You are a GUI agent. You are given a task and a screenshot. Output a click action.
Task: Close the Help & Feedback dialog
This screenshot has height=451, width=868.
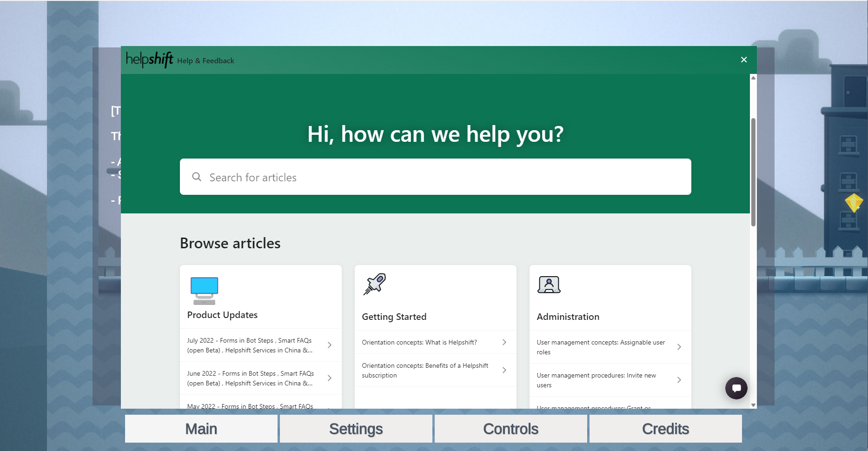tap(743, 60)
